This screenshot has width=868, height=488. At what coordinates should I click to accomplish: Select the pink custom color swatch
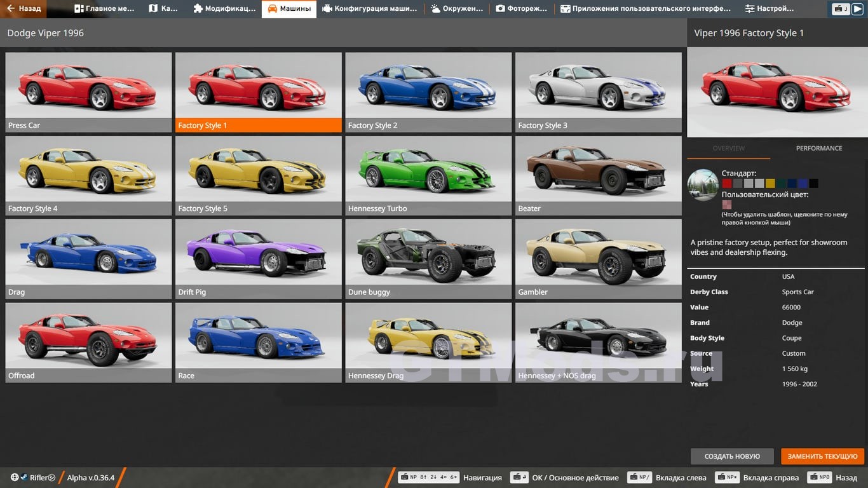pos(727,205)
